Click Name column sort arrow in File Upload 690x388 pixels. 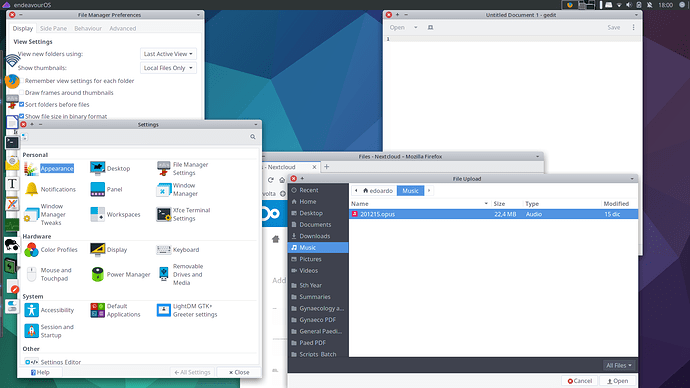point(486,204)
